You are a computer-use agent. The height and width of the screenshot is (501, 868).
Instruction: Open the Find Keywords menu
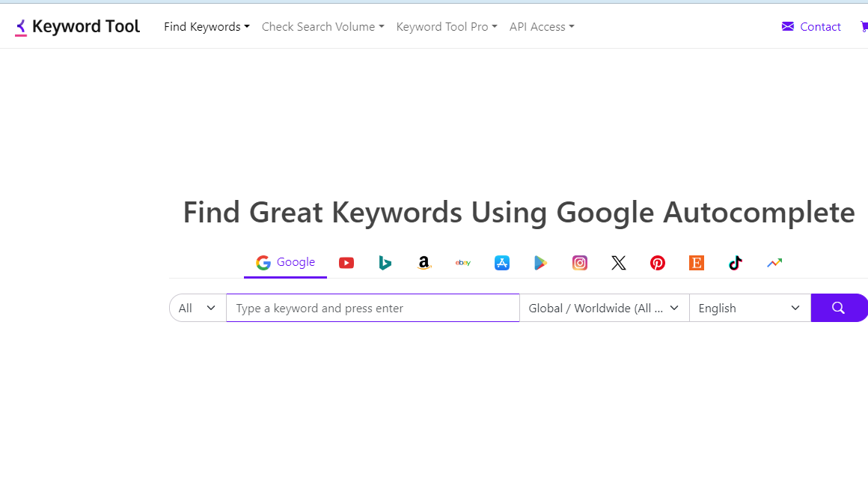(x=207, y=27)
